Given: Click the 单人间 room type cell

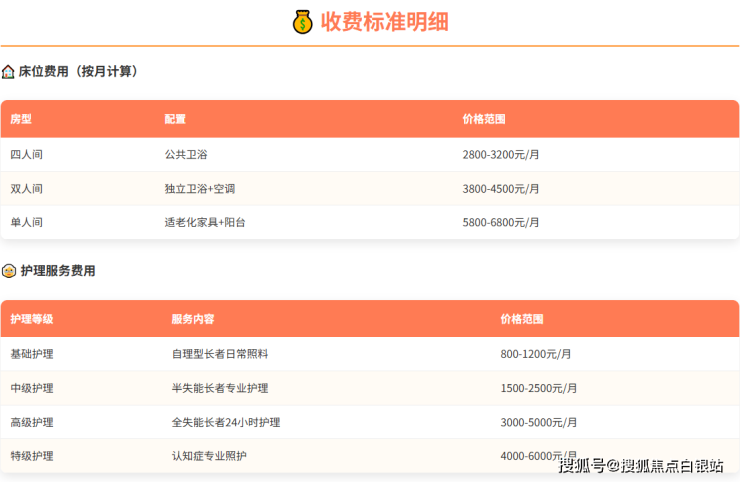Looking at the screenshot, I should pyautogui.click(x=27, y=222).
